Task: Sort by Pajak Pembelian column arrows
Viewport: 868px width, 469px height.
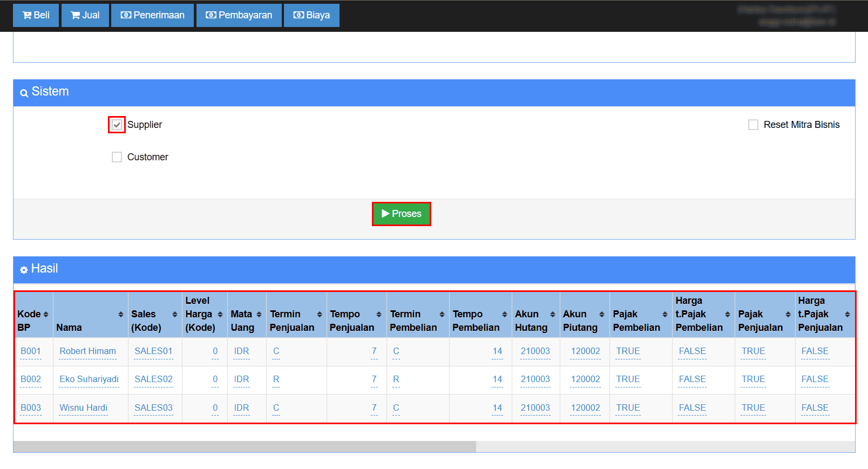Action: coord(664,314)
